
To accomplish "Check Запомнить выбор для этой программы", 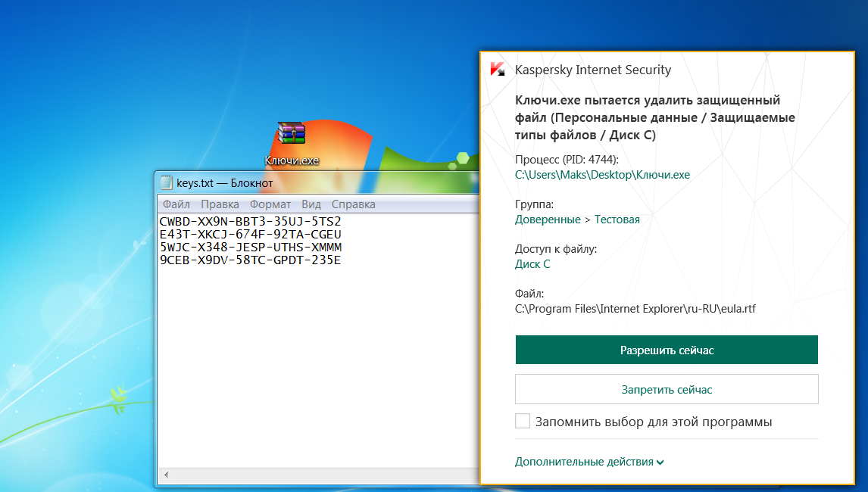I will pos(523,421).
